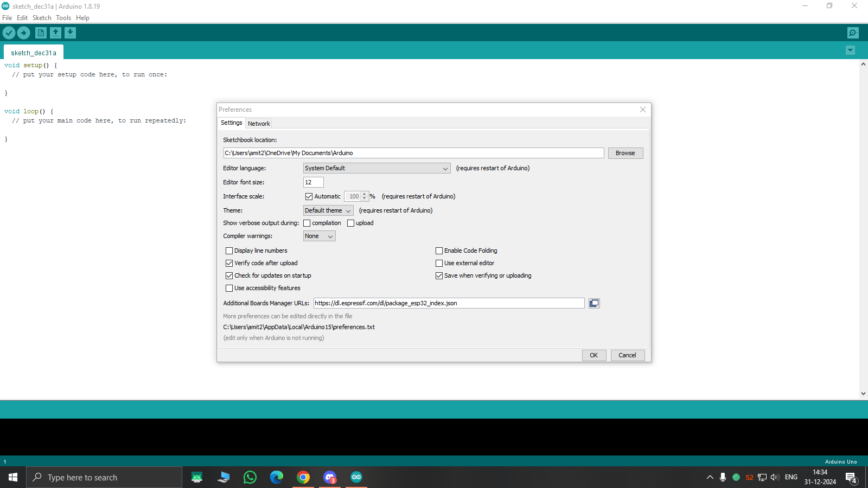Open WhatsApp from the taskbar
The width and height of the screenshot is (868, 488).
click(x=250, y=477)
